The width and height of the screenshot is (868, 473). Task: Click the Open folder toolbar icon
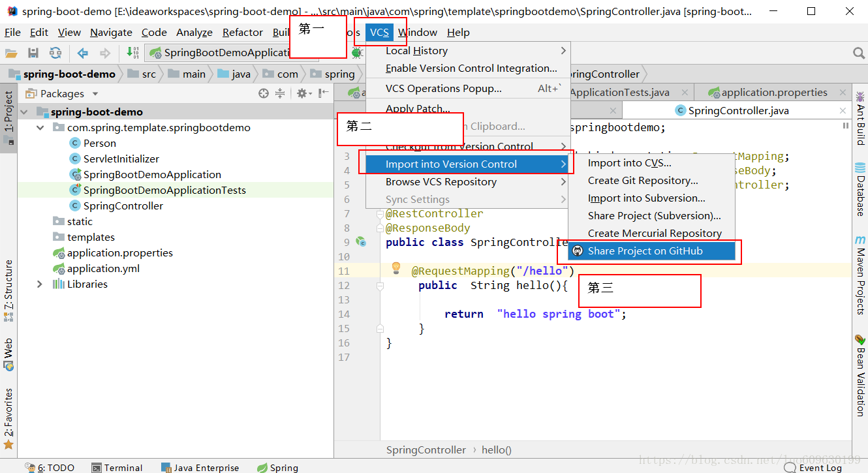11,53
